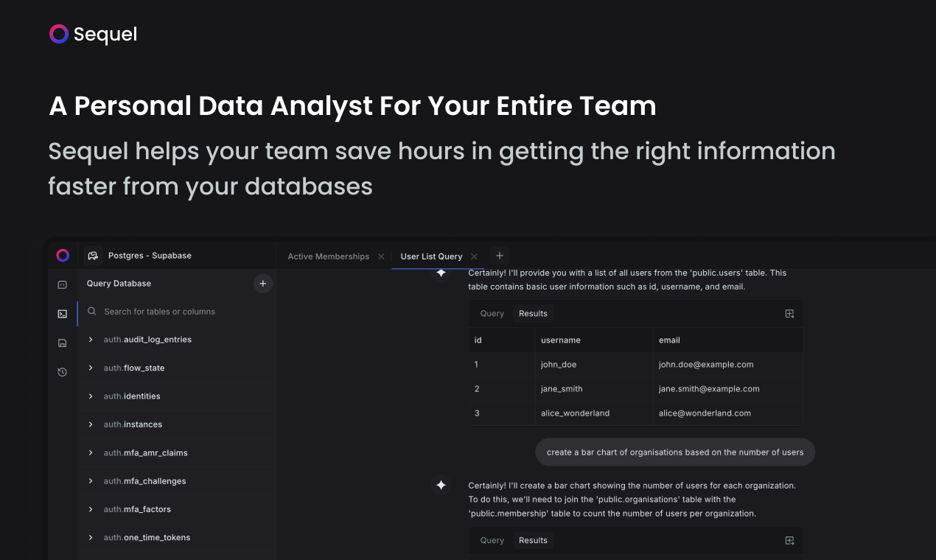This screenshot has height=560, width=936.
Task: Click the Sequel logo in header
Action: point(93,34)
